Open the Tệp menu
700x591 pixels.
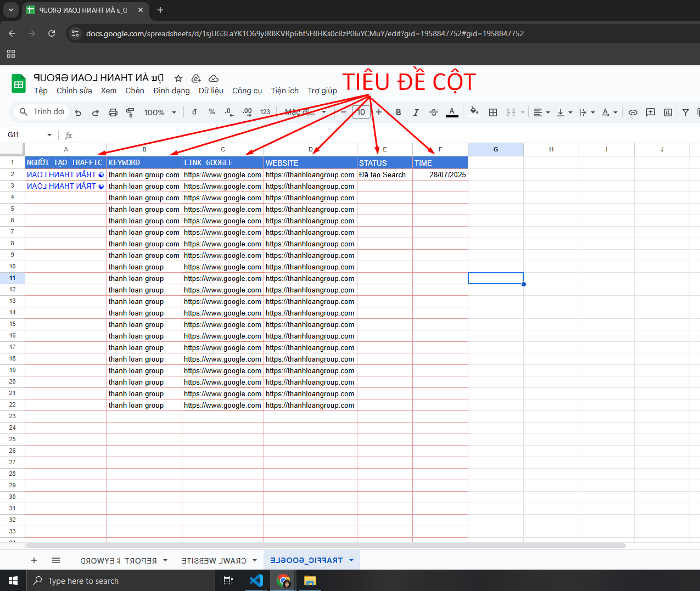(41, 91)
